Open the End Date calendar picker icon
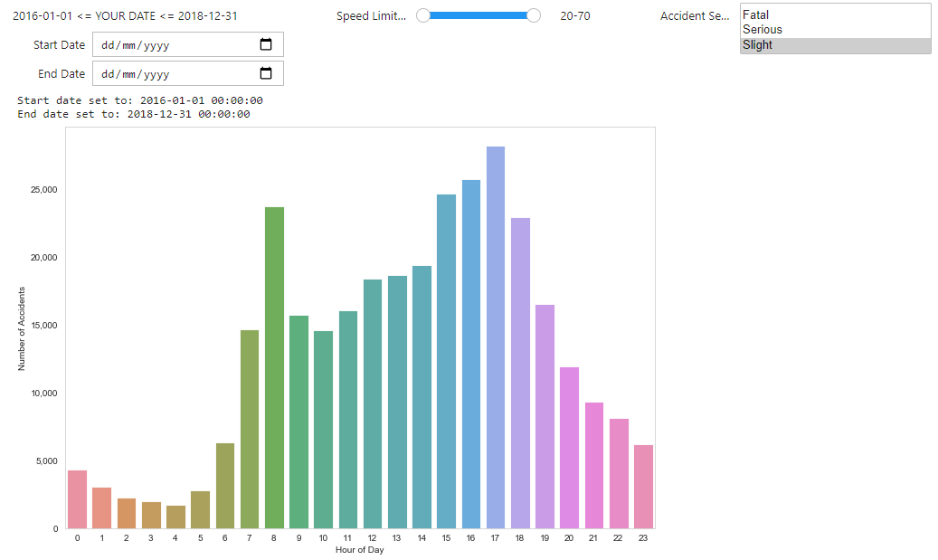 (x=266, y=73)
